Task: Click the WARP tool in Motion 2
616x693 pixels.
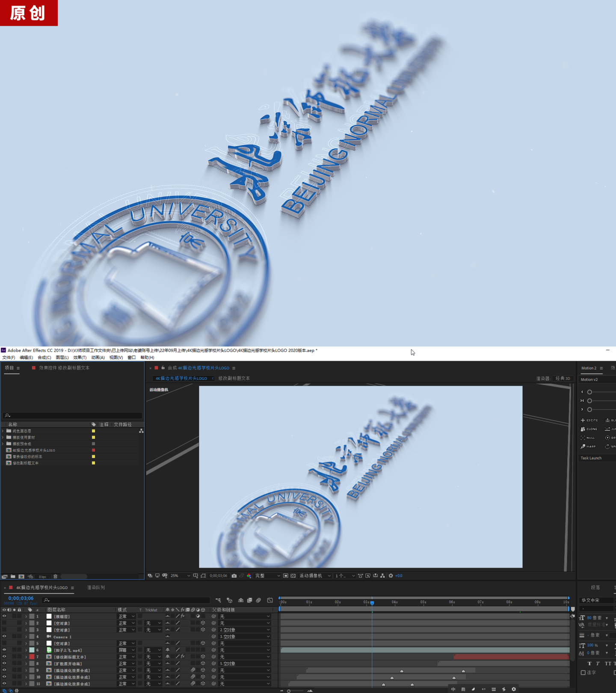Action: click(588, 447)
